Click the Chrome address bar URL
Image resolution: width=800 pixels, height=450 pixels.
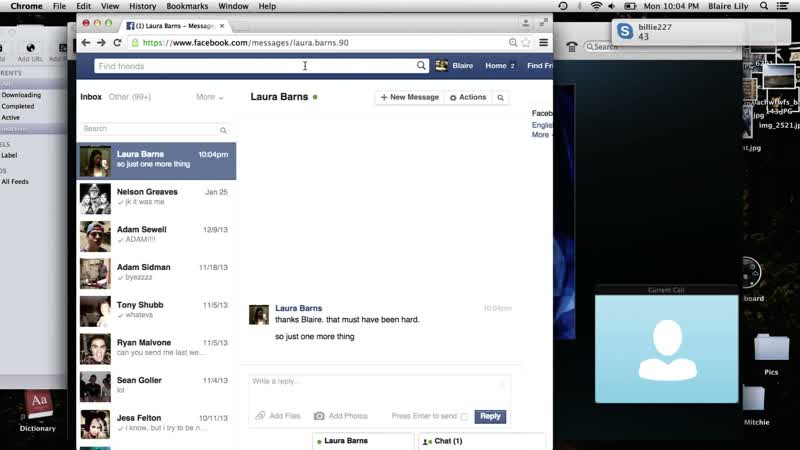point(245,43)
